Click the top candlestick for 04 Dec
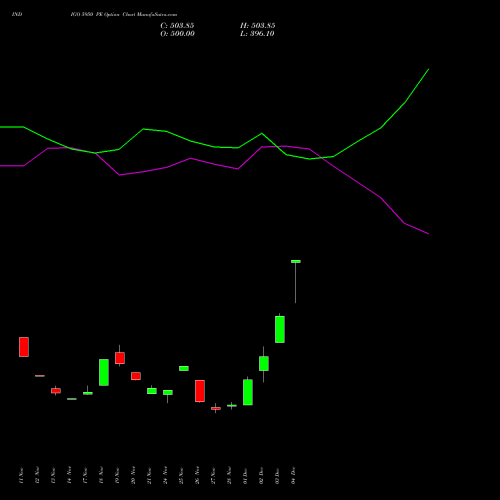The image size is (500, 500). [x=296, y=261]
